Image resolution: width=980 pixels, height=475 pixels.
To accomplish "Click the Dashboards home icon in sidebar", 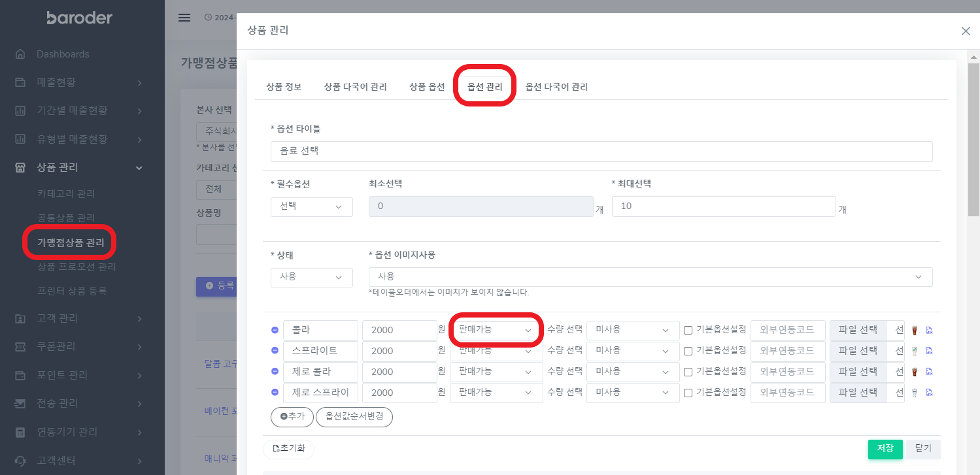I will click(x=20, y=54).
